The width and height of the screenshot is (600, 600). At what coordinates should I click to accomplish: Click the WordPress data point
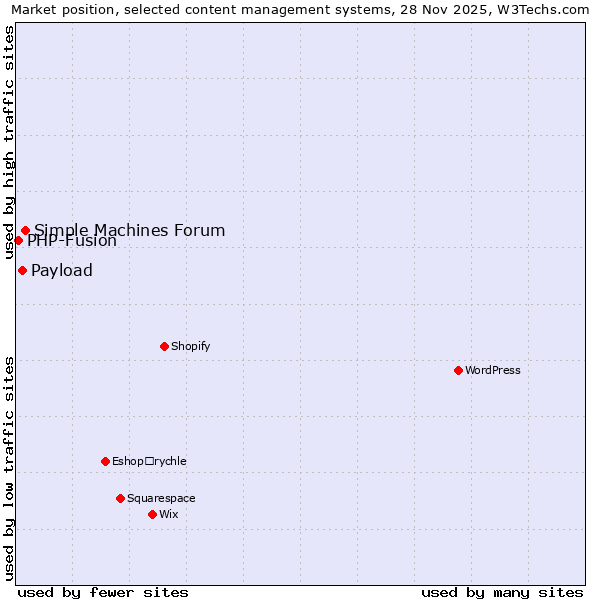[x=458, y=370]
